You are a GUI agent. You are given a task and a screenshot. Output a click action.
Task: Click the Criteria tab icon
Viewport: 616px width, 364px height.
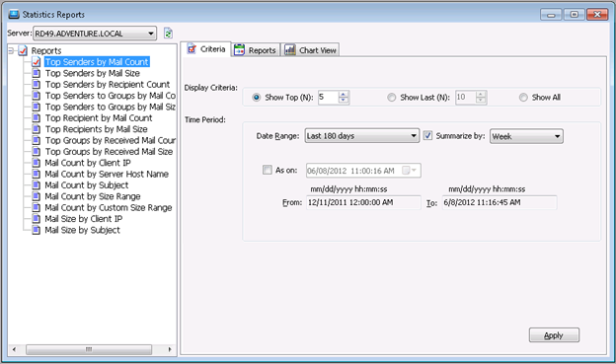(x=192, y=49)
